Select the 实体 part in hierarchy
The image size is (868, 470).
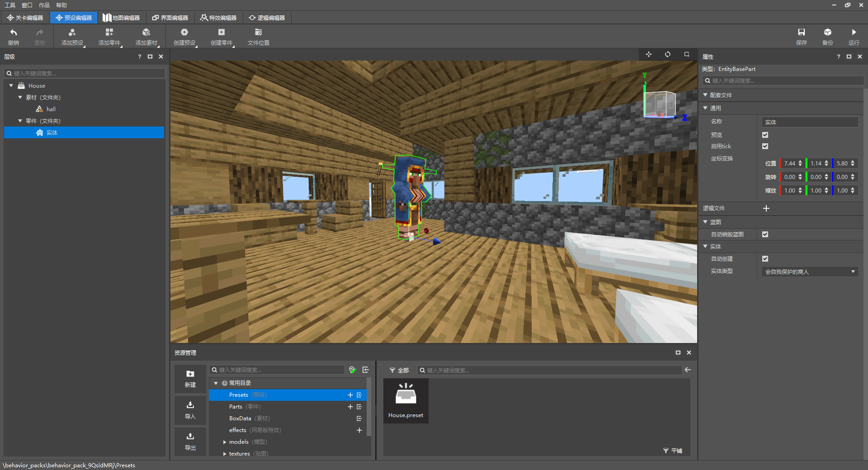(x=84, y=132)
